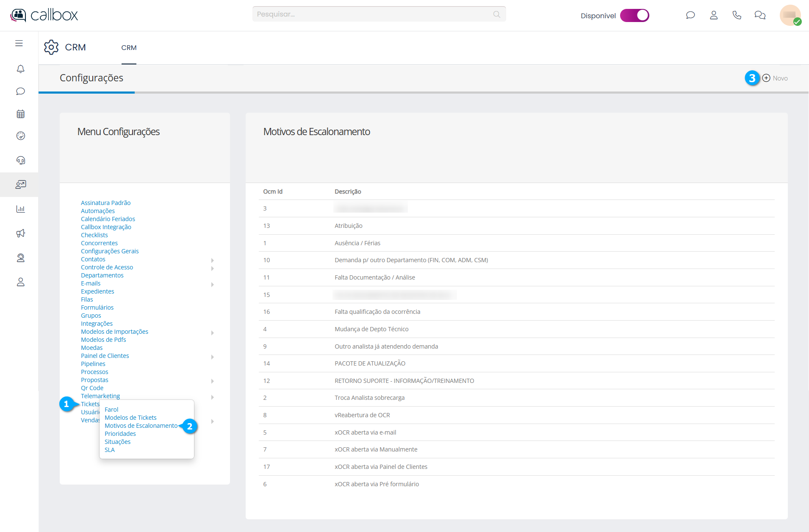Click the Novo button

pyautogui.click(x=775, y=78)
